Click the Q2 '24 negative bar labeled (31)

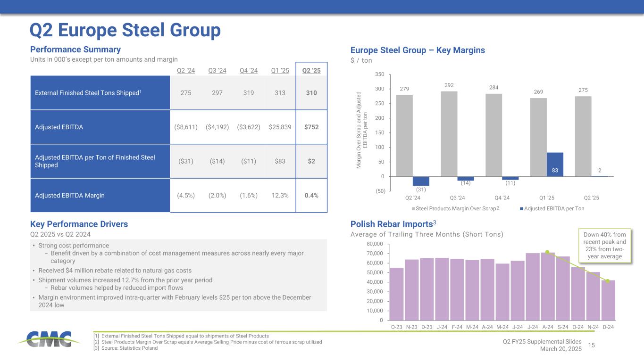coord(421,181)
